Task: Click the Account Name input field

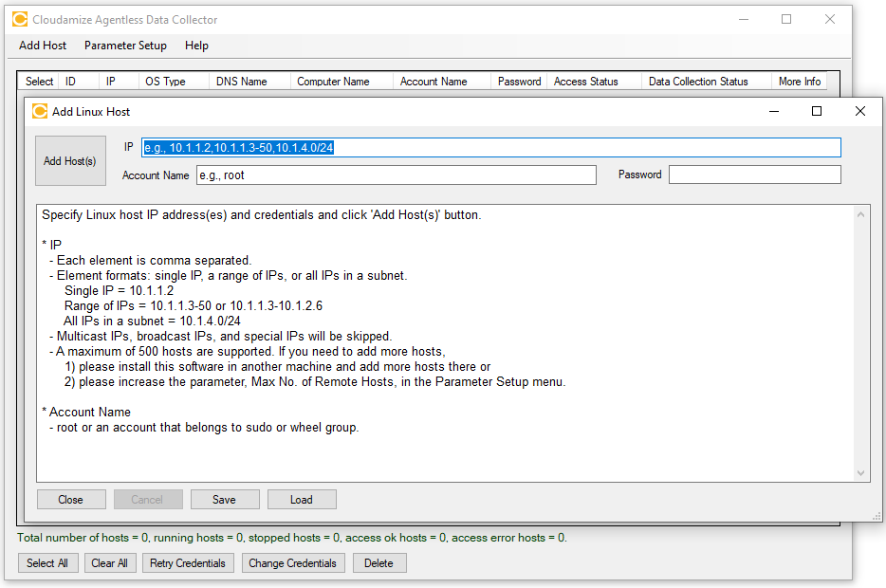Action: pos(396,175)
